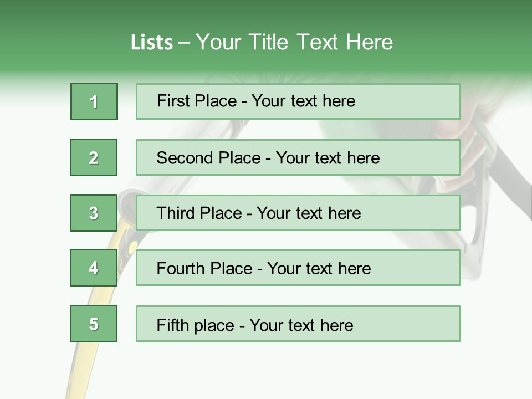
Task: Select the Third Place text box
Action: point(298,213)
